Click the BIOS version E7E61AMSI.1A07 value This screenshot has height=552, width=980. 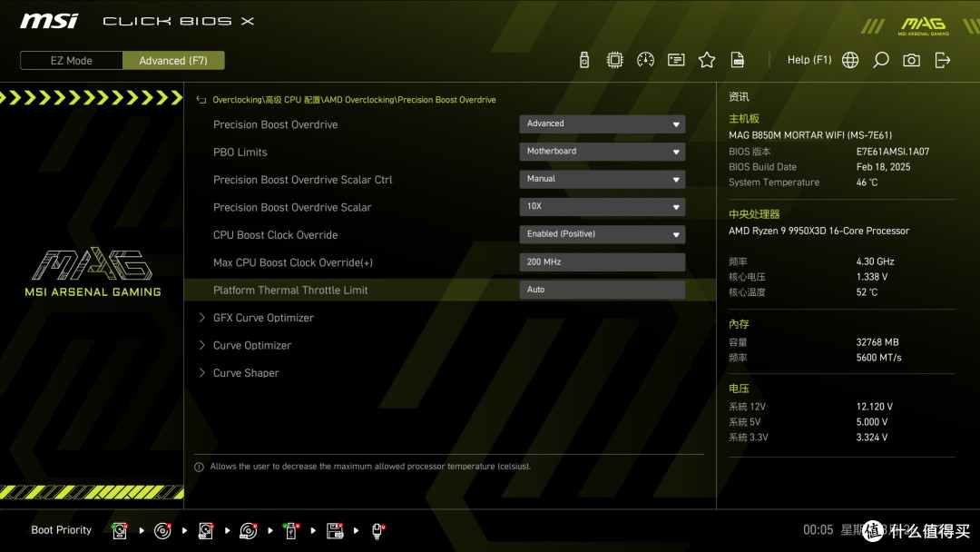[x=893, y=152]
